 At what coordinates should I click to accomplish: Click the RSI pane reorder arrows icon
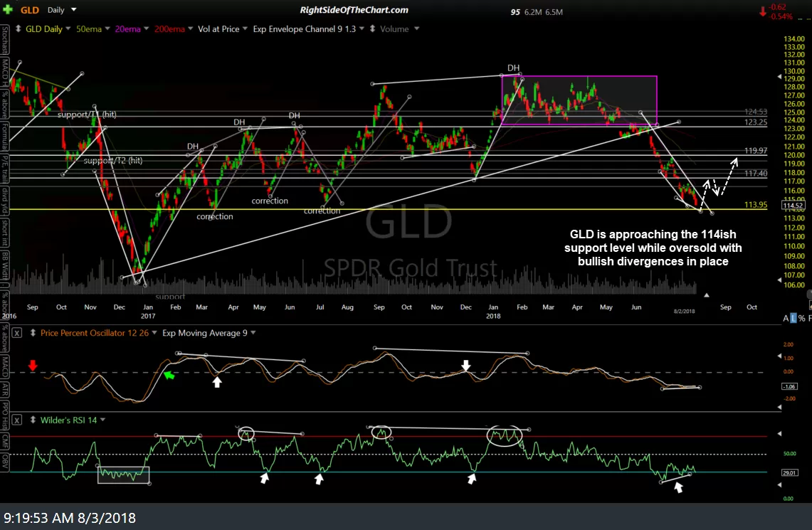(x=33, y=420)
